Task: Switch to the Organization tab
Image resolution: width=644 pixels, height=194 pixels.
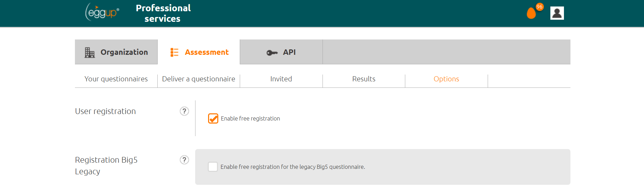Action: pyautogui.click(x=116, y=52)
